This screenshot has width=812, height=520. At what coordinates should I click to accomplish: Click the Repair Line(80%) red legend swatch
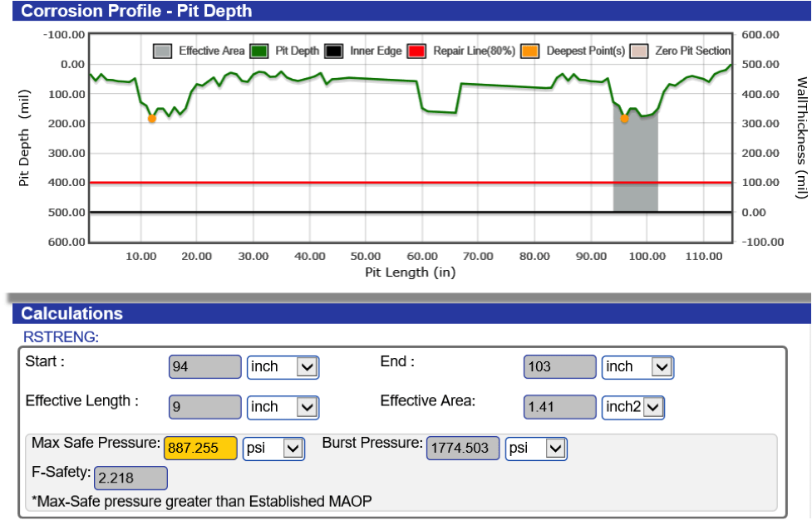[x=416, y=52]
